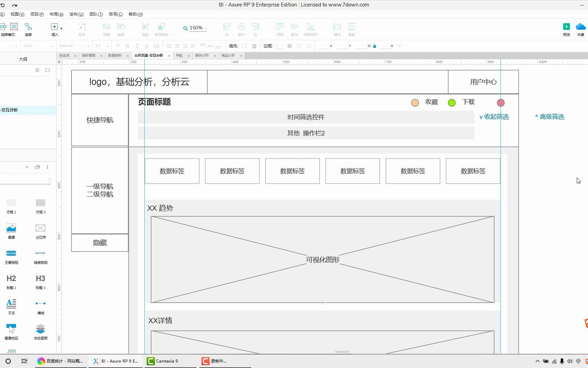Switch to the 资金流 page tab
The height and width of the screenshot is (368, 588).
click(64, 56)
